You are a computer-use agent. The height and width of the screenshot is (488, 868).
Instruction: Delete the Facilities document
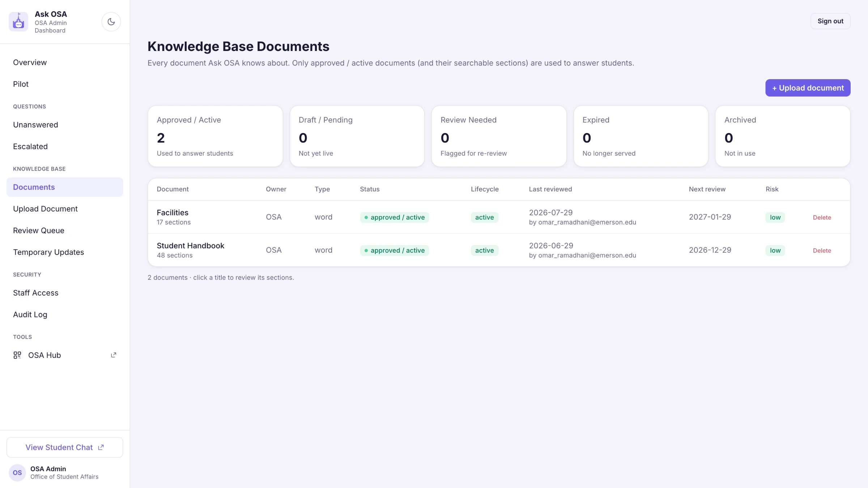[x=822, y=217]
